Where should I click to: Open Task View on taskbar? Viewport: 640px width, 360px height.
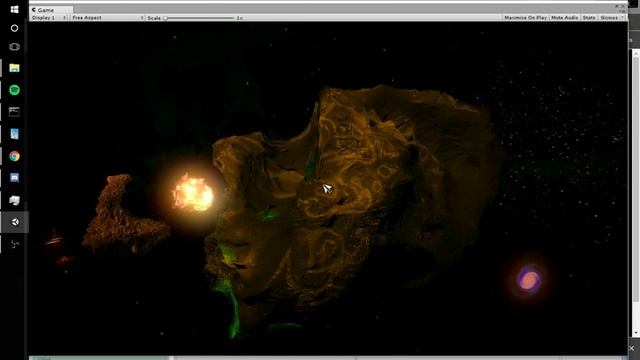(x=14, y=47)
